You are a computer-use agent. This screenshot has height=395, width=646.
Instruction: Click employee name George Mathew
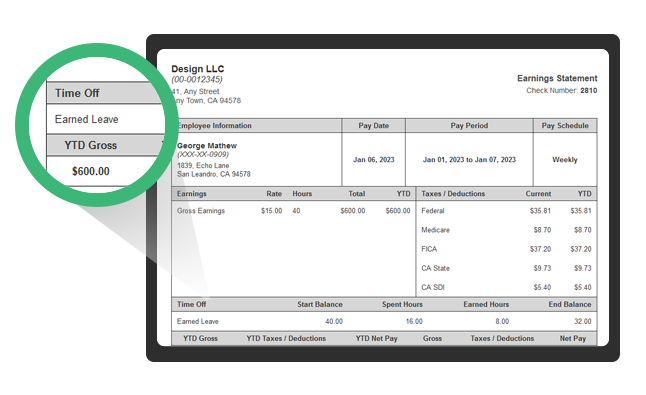coord(207,146)
